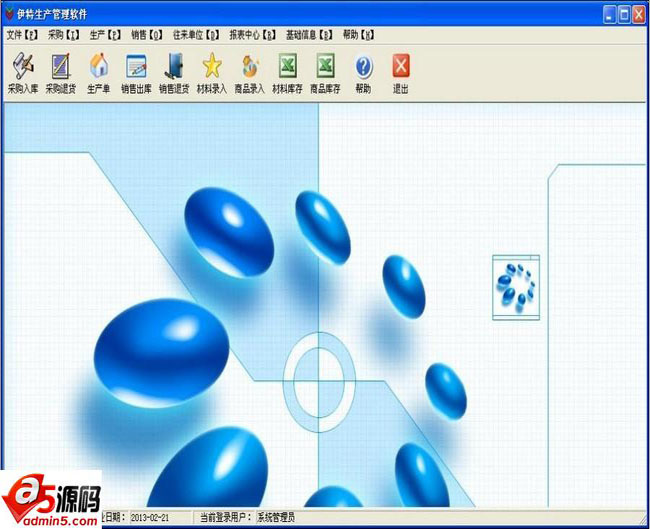Open the 报表中心 menu

coord(252,35)
